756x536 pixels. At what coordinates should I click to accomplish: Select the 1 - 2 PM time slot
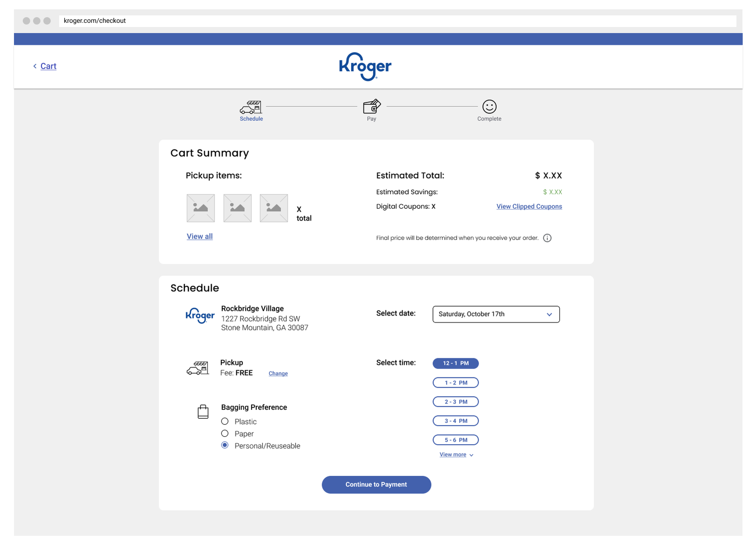pos(456,383)
